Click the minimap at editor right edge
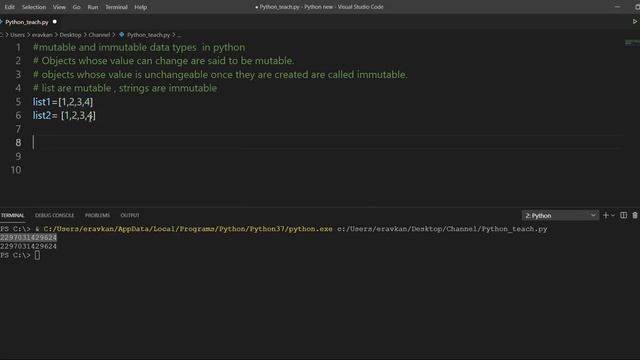The height and width of the screenshot is (360, 640). coord(632,43)
